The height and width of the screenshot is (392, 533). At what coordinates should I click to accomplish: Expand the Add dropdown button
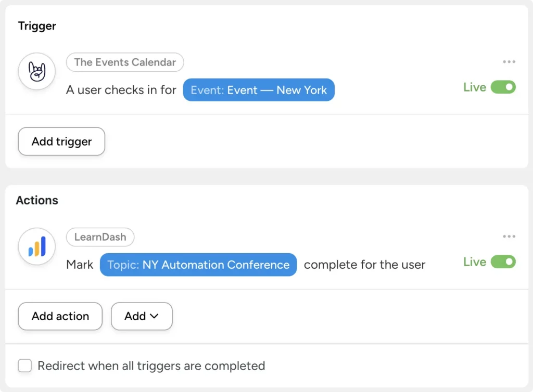point(142,316)
